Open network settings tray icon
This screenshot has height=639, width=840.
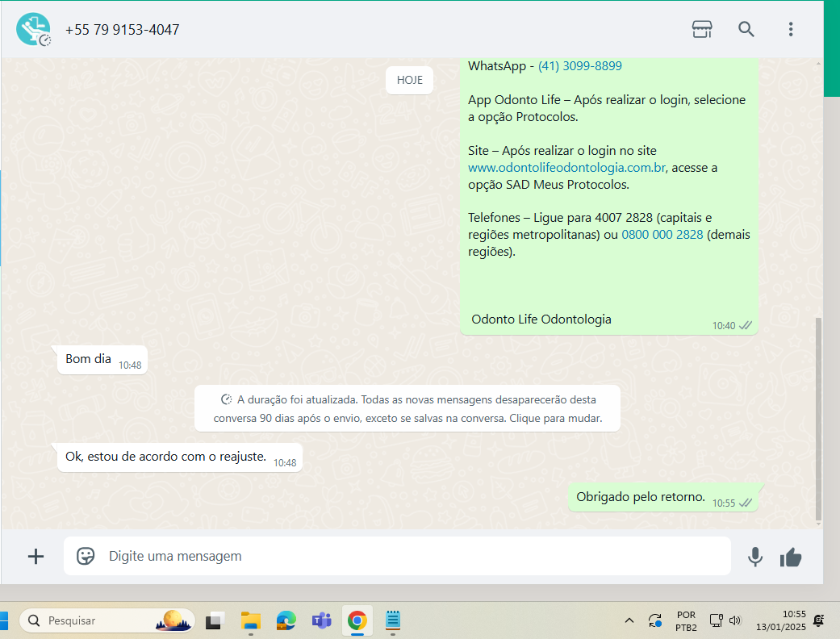[717, 620]
